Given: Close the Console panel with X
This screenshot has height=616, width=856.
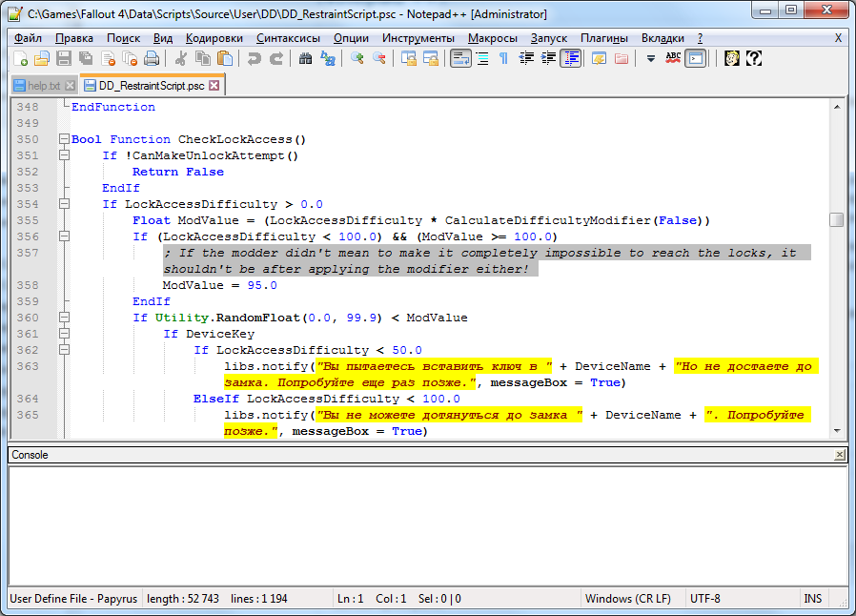Looking at the screenshot, I should 839,456.
